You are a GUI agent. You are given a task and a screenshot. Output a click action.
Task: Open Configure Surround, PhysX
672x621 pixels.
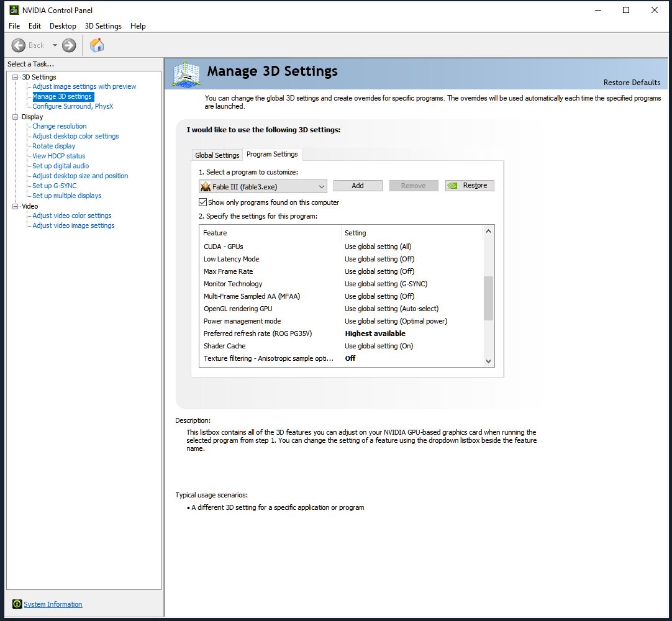(x=73, y=106)
